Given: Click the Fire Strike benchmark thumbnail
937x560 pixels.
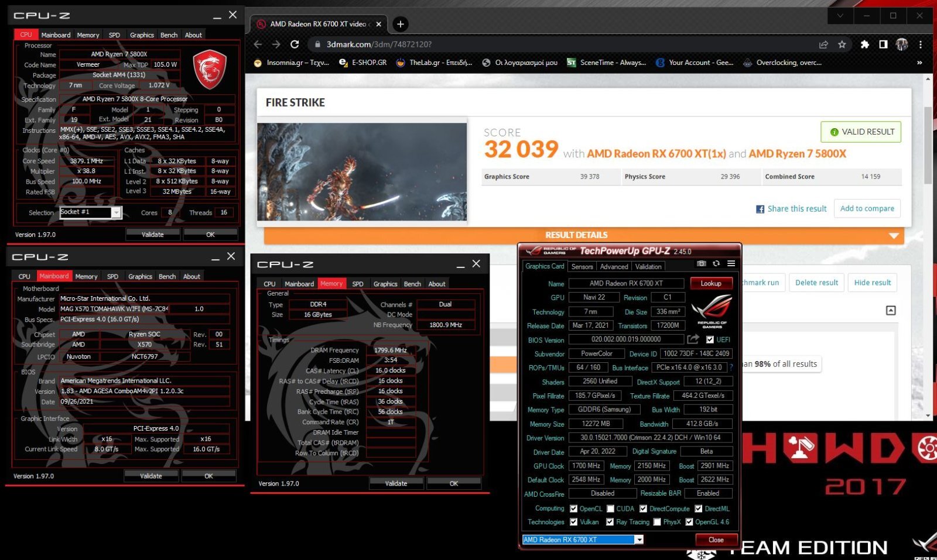Looking at the screenshot, I should 362,171.
